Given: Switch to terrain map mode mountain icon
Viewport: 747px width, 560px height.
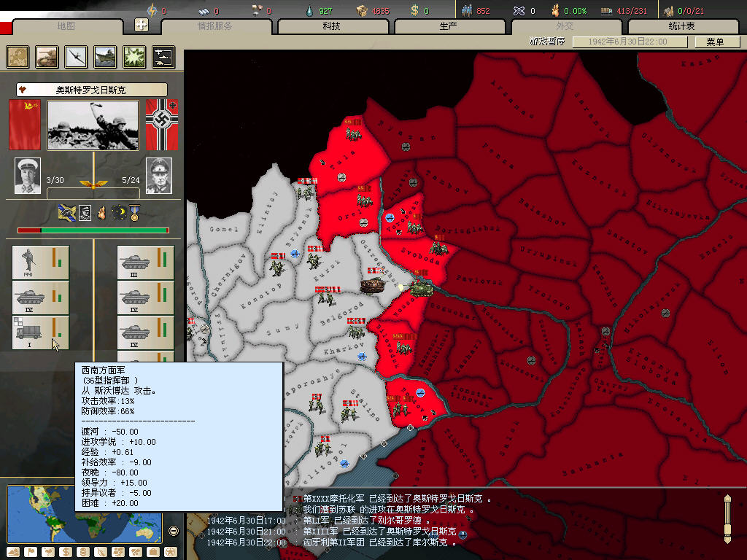Looking at the screenshot, I should [x=13, y=552].
